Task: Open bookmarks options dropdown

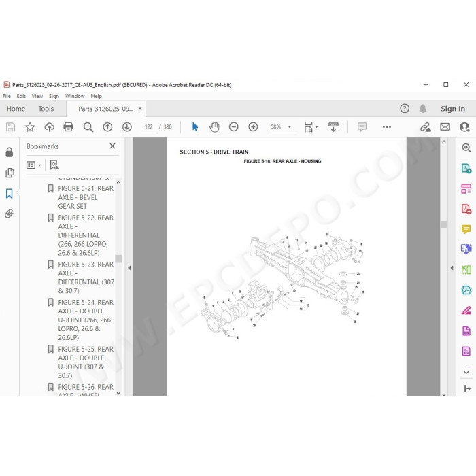Action: [x=34, y=165]
